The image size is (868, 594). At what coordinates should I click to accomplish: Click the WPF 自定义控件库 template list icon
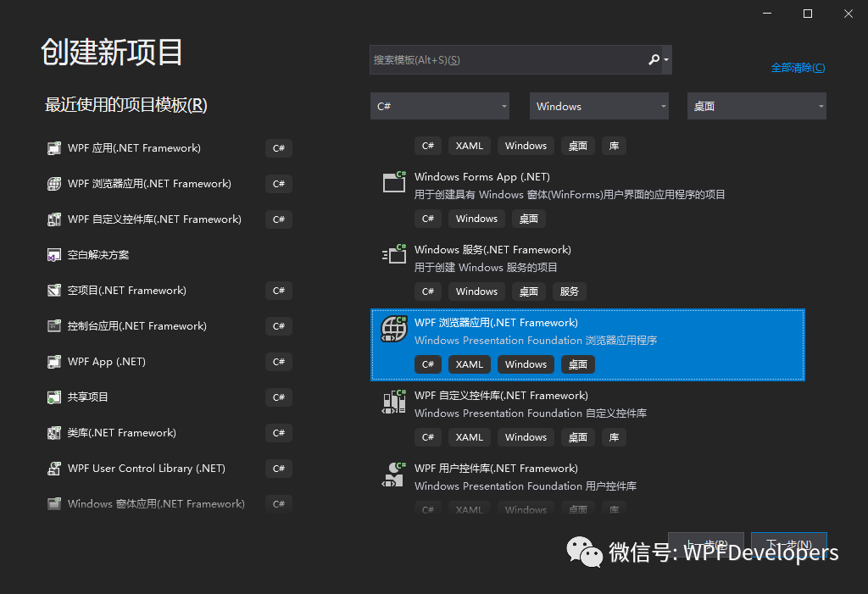coord(394,402)
